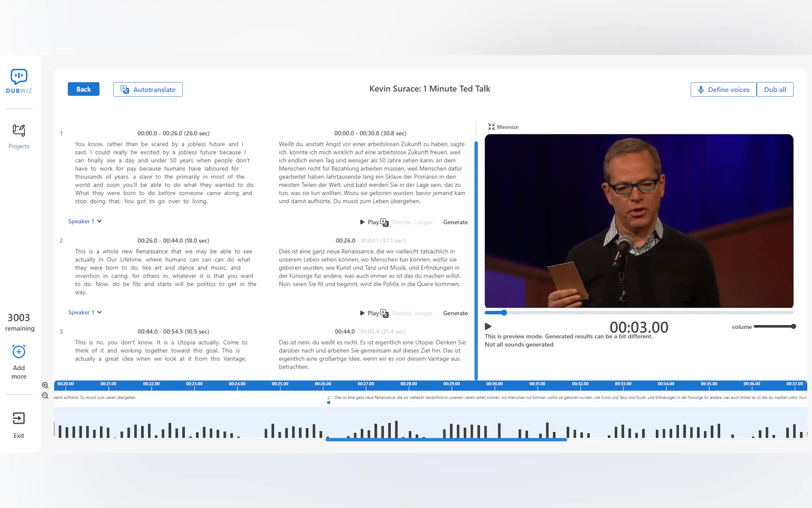Play segment 1 translated audio
The height and width of the screenshot is (508, 812).
point(369,222)
